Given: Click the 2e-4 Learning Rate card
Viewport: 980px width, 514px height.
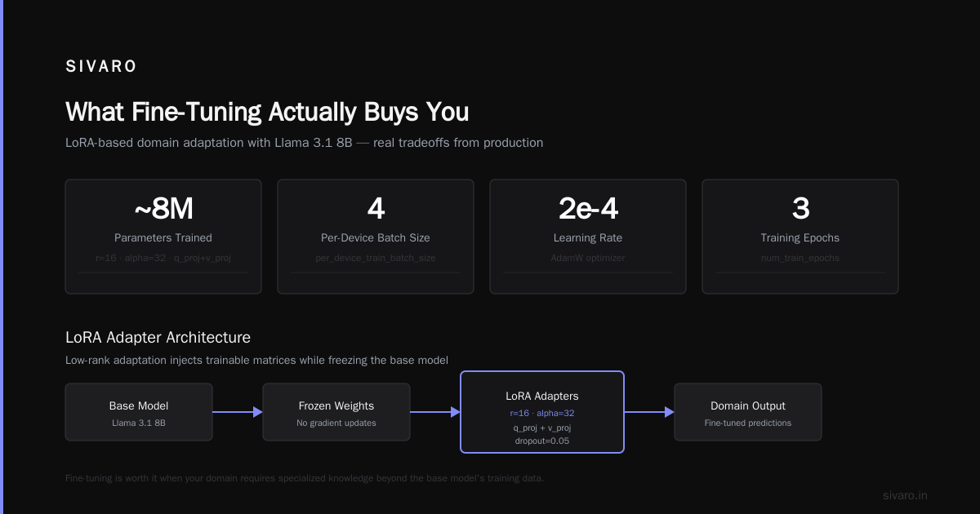Looking at the screenshot, I should (x=588, y=237).
